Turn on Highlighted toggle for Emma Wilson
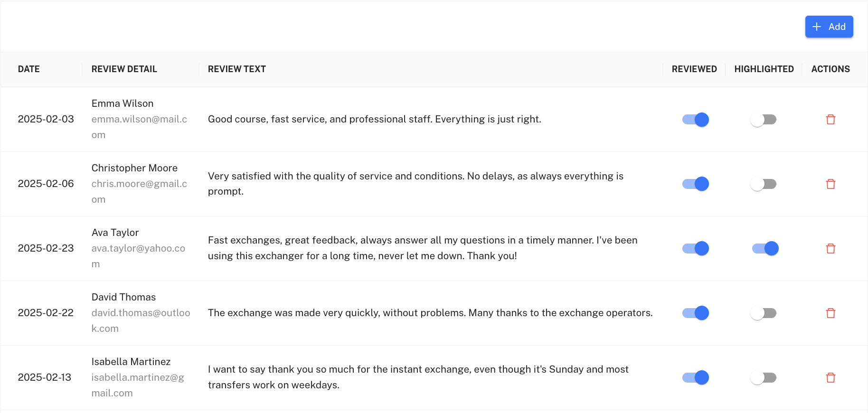 pos(764,119)
